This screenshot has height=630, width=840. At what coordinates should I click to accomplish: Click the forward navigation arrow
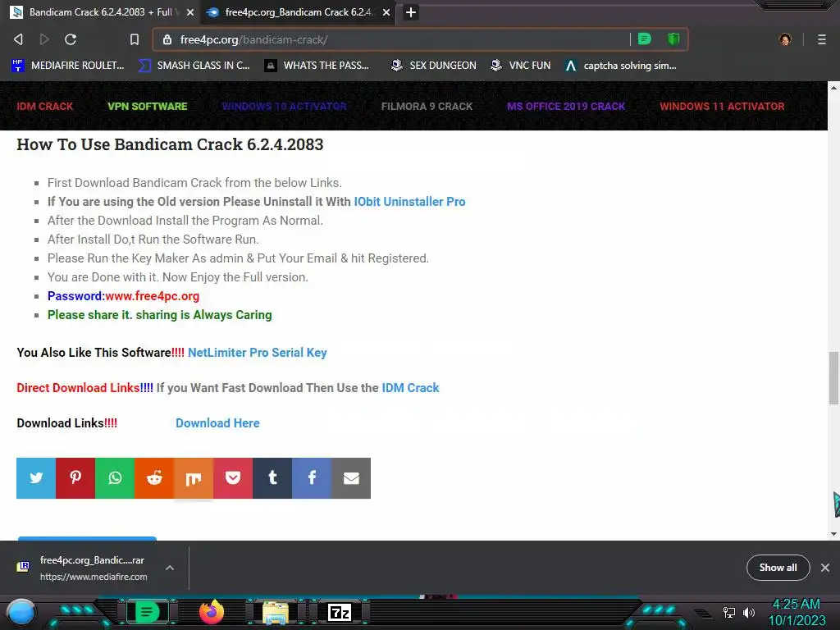[x=44, y=39]
